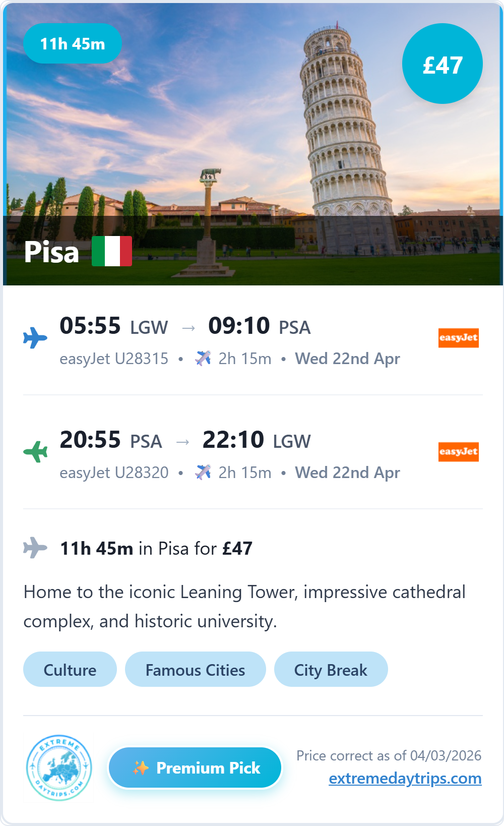Click the small plane icon by return duration
Screen dimensions: 504x826
point(203,473)
